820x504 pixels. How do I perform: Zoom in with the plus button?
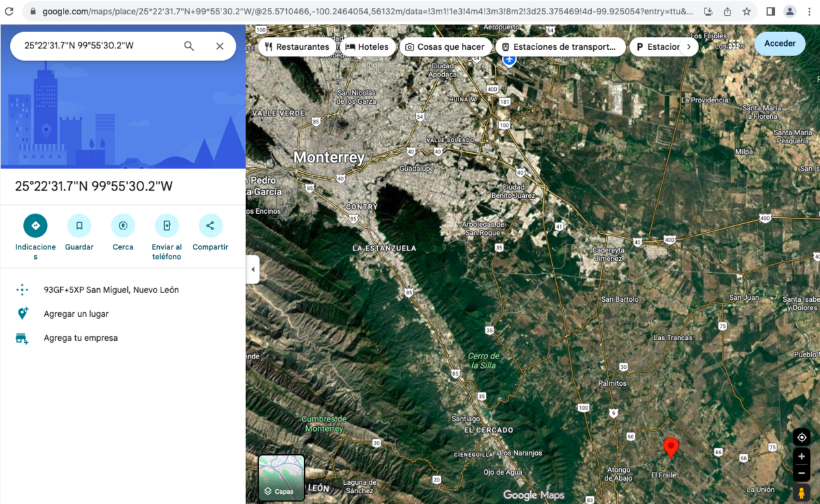802,456
